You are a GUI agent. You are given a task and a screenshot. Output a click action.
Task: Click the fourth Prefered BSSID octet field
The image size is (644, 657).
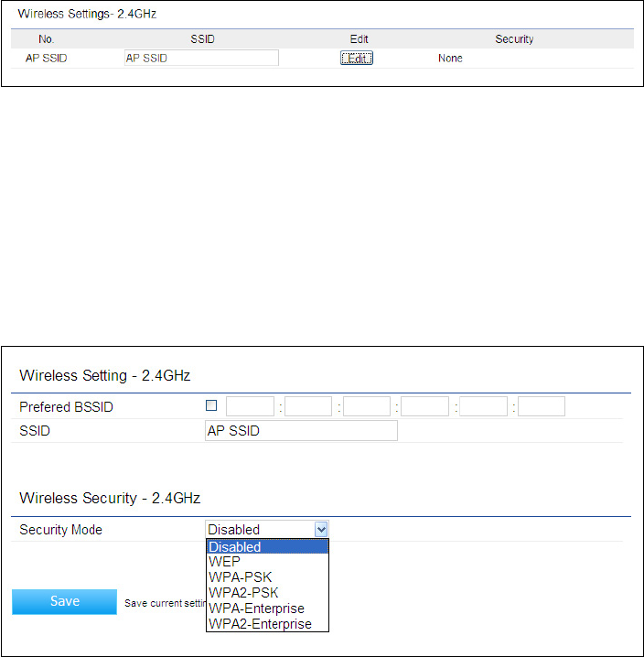point(424,406)
